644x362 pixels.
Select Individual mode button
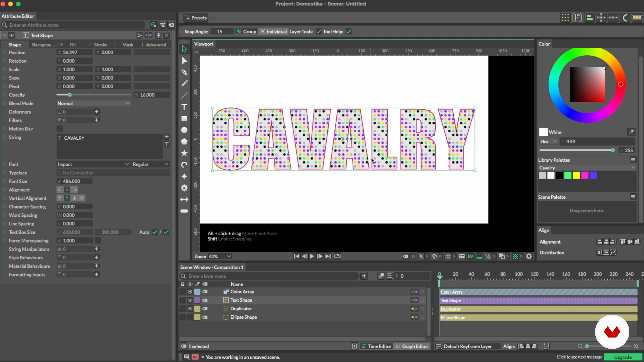274,32
